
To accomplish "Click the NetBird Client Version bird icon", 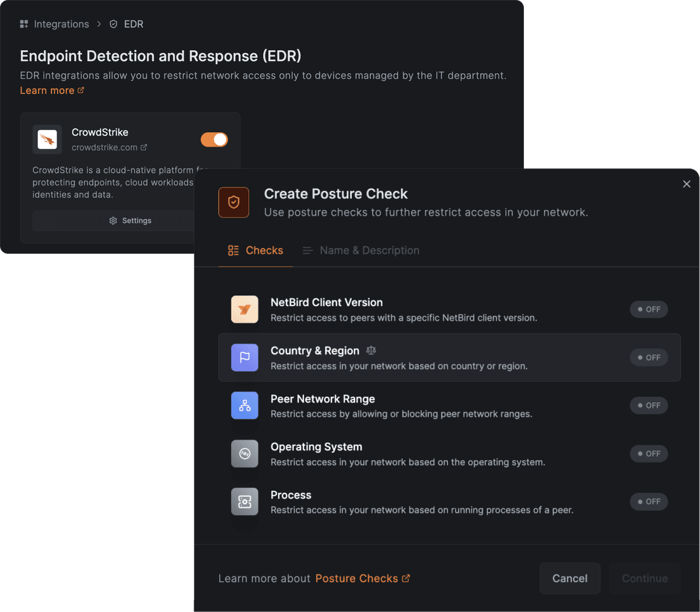I will coord(244,309).
